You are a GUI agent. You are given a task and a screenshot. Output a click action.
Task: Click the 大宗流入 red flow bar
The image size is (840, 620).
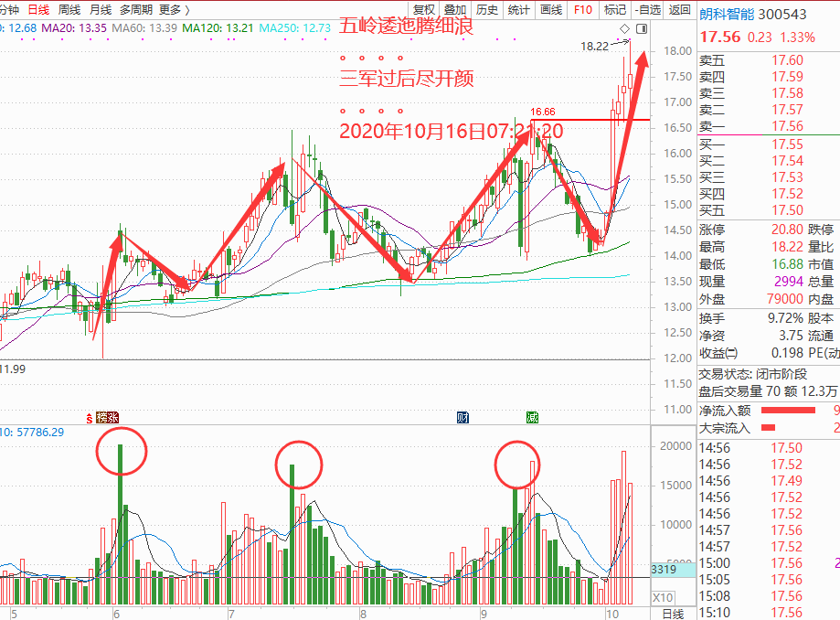coord(768,428)
